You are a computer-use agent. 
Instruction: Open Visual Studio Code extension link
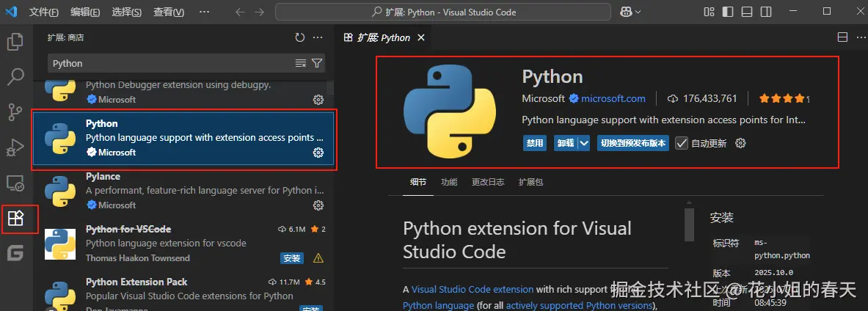click(473, 290)
